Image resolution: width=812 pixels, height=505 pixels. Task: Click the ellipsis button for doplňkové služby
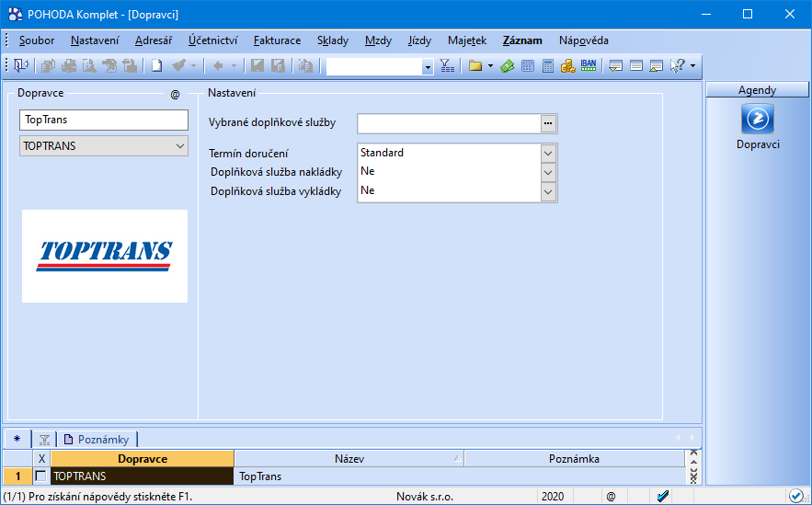click(548, 123)
